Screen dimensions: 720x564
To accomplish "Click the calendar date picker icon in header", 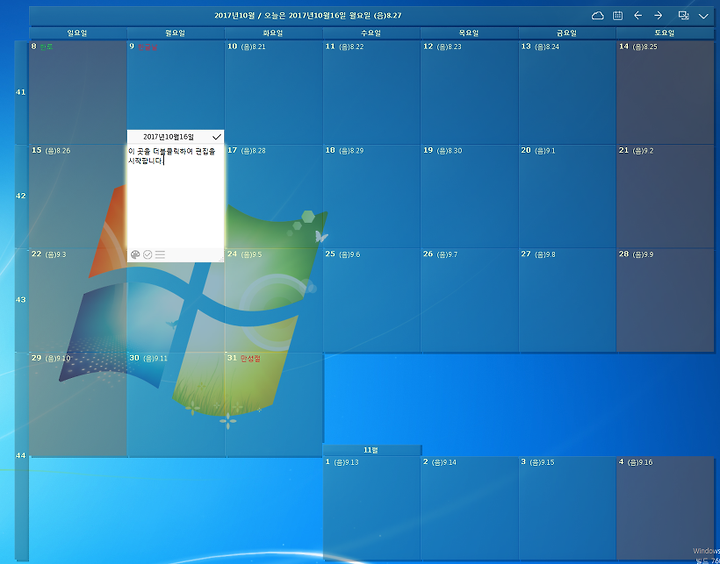I will tap(618, 16).
